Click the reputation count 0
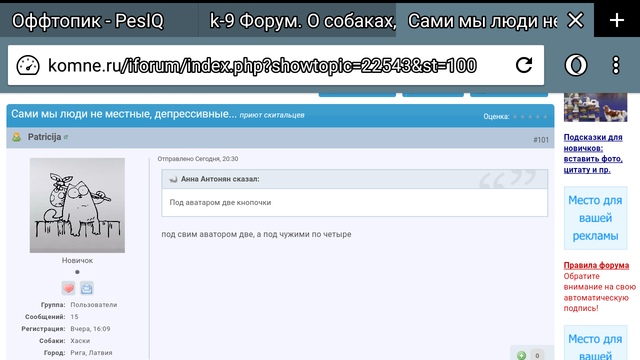 pos(537,356)
